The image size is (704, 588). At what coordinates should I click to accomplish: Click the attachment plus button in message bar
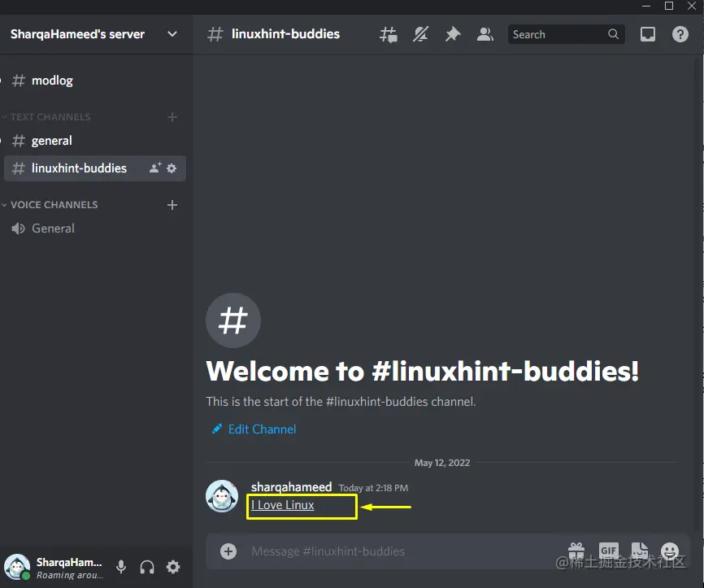(x=228, y=551)
